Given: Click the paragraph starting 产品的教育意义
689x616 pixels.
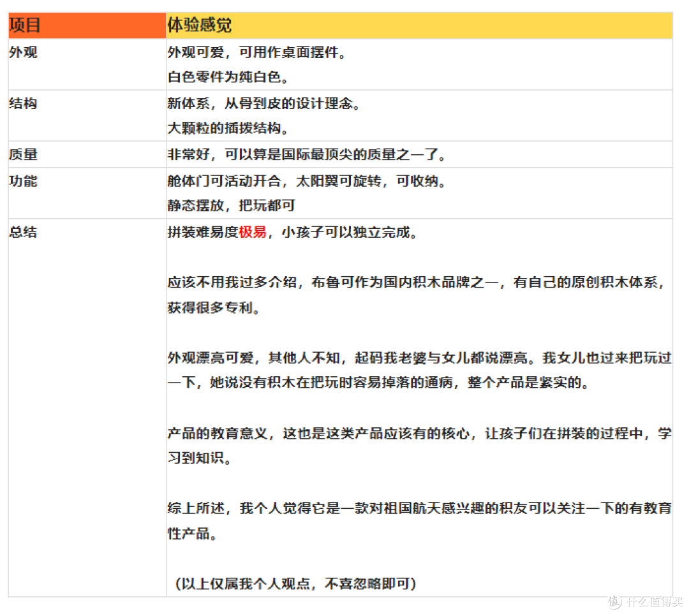Looking at the screenshot, I should (420, 446).
